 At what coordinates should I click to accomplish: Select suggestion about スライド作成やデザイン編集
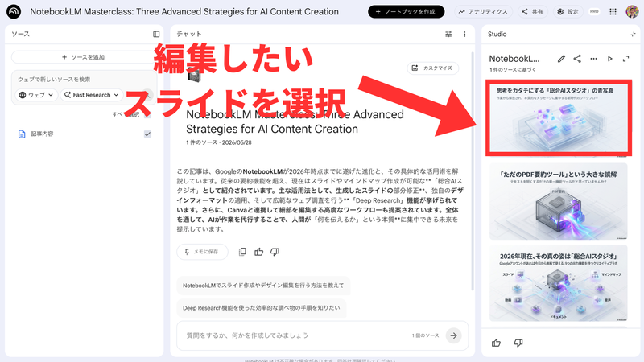pyautogui.click(x=263, y=286)
